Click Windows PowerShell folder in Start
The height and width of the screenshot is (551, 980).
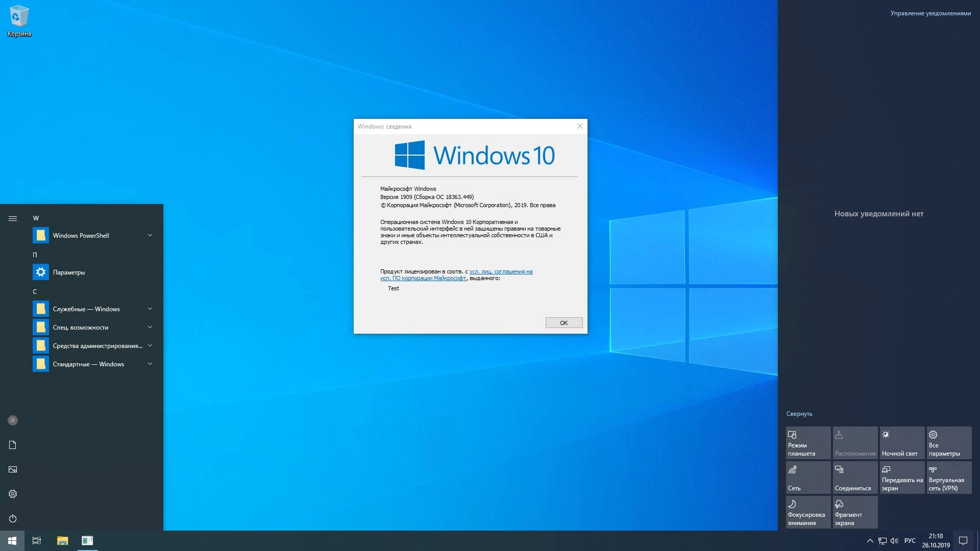point(94,236)
